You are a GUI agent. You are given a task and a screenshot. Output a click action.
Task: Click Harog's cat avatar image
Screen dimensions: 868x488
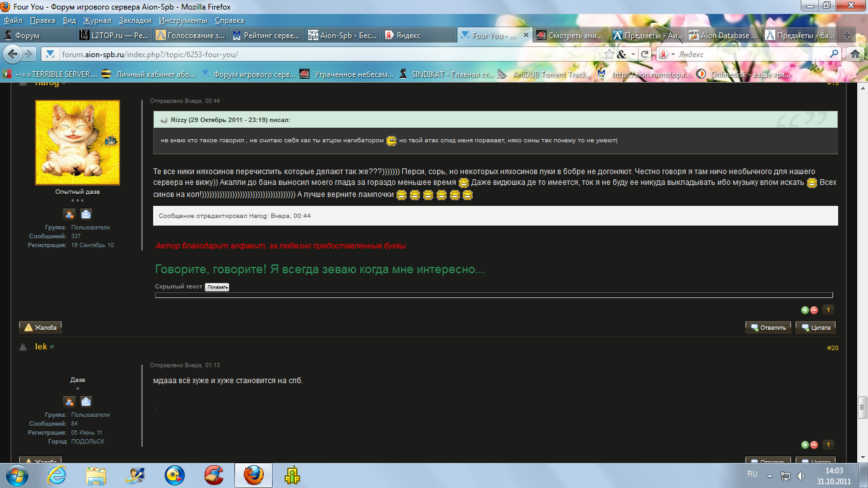[x=78, y=142]
